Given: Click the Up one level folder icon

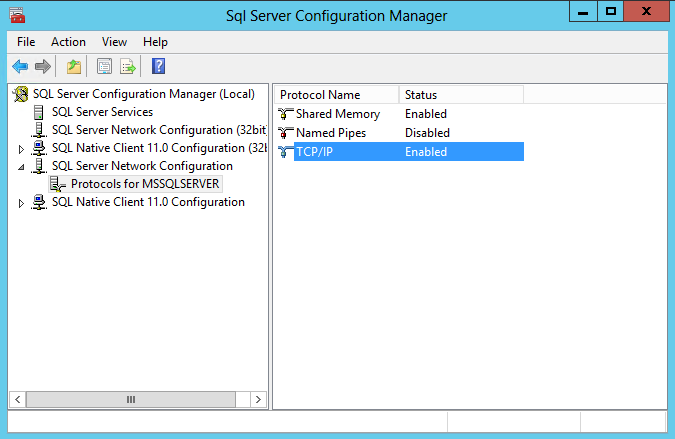Looking at the screenshot, I should pos(74,67).
